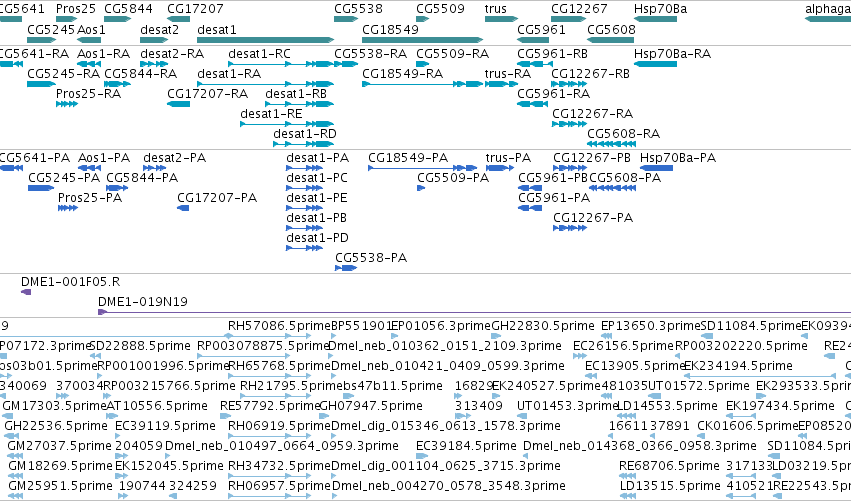The image size is (851, 501).
Task: Click the RH57086.5prime EST label
Action: pos(279,326)
